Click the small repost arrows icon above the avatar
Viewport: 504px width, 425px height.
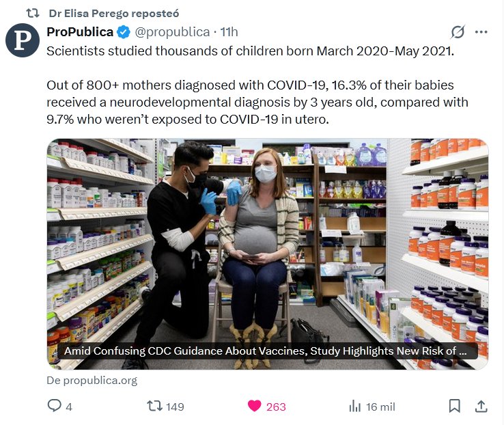tap(32, 13)
